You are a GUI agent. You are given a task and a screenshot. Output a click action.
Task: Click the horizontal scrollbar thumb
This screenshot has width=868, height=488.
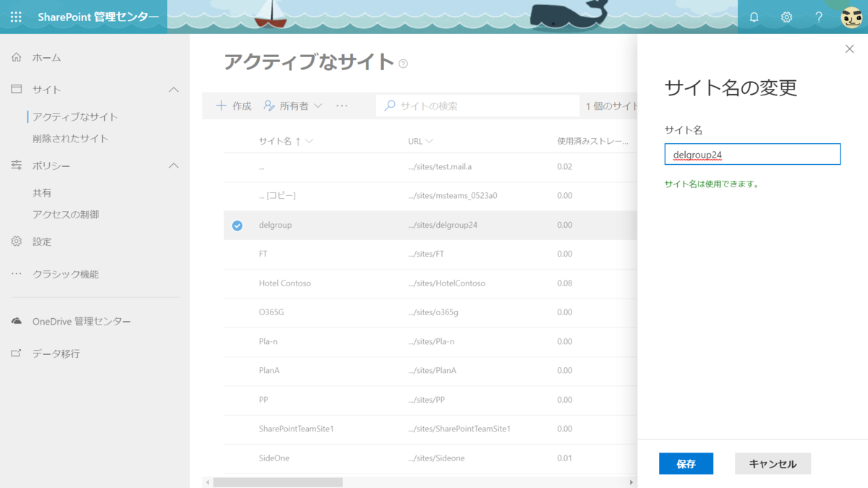[x=278, y=482]
